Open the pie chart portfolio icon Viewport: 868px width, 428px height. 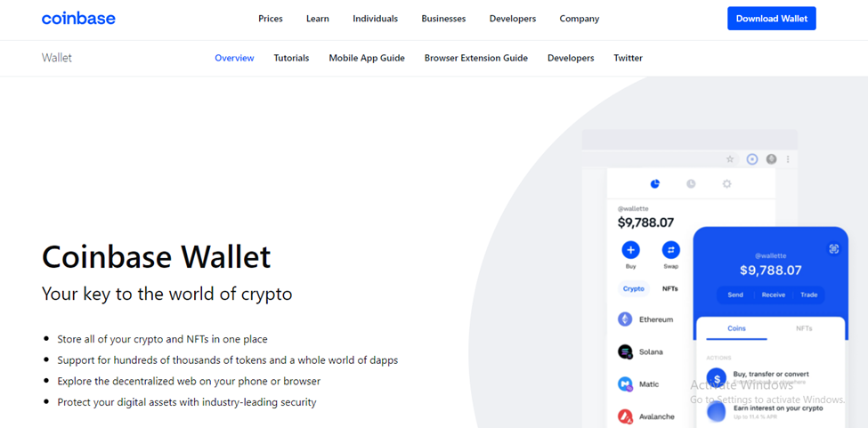[x=655, y=184]
